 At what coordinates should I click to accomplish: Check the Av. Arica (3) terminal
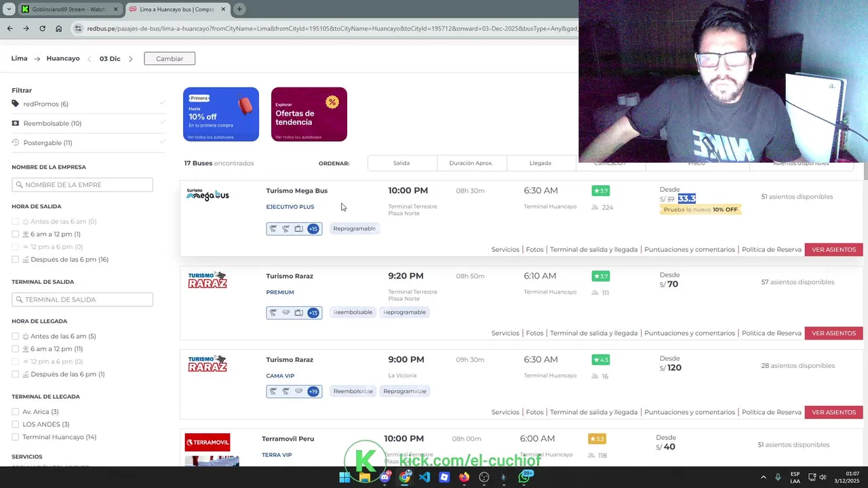(16, 411)
